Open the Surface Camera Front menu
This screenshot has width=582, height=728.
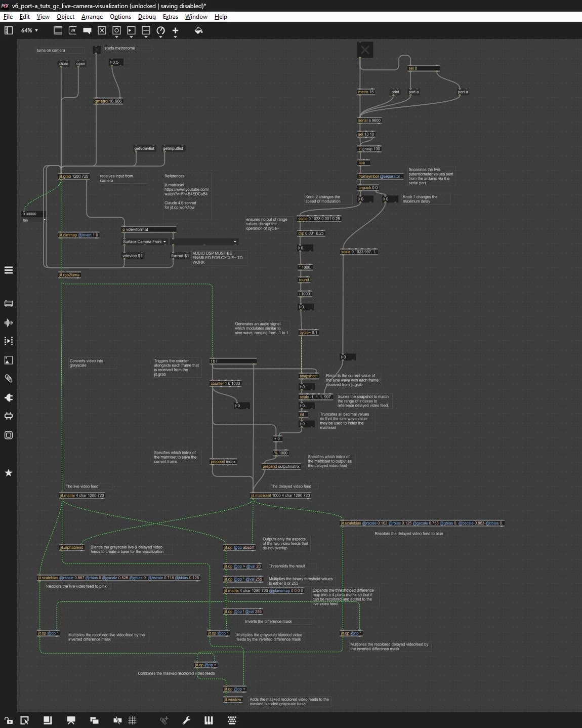[145, 241]
